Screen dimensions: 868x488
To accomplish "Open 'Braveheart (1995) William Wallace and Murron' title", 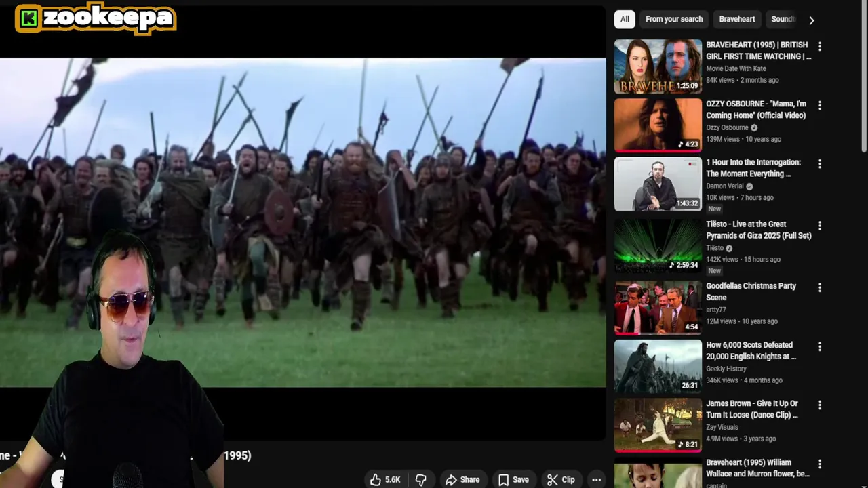I will pyautogui.click(x=757, y=468).
